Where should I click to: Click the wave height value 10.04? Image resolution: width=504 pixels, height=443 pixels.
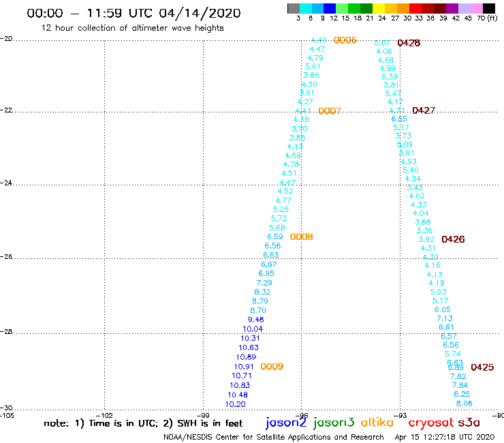click(x=253, y=329)
